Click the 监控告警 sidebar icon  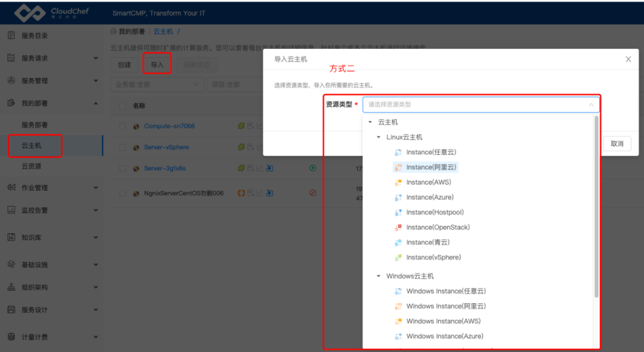12,210
